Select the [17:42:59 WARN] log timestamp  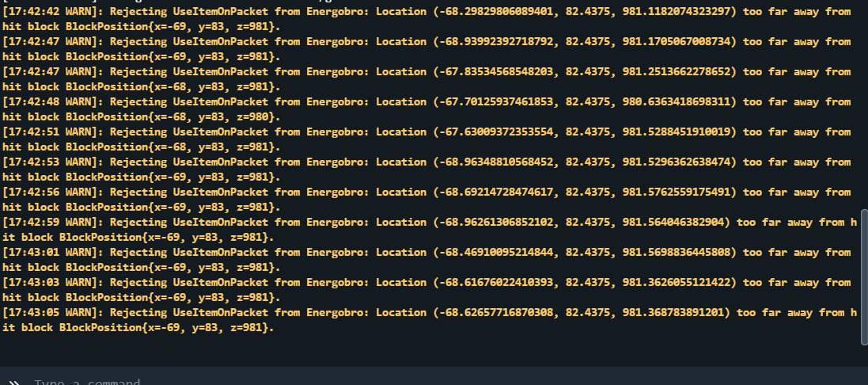52,222
